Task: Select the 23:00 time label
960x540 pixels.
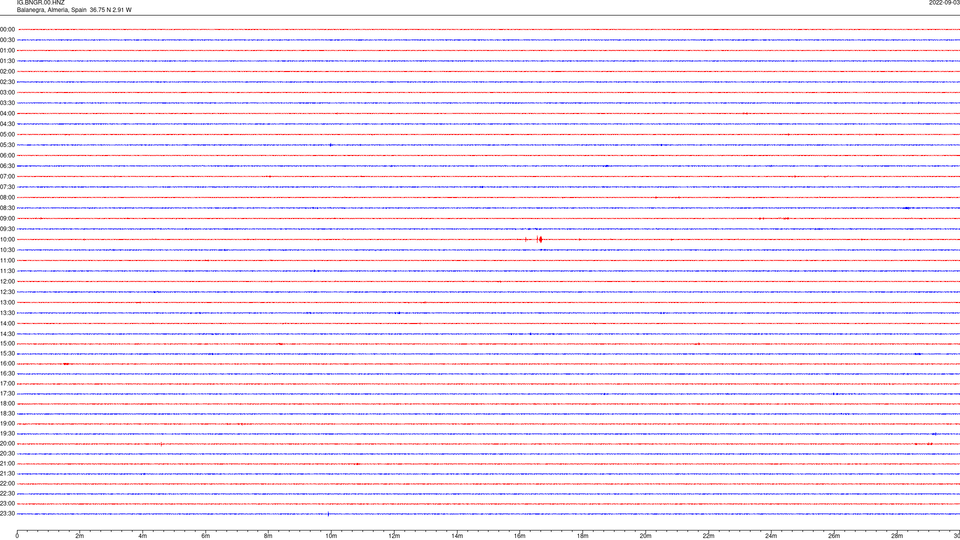Action: click(7, 504)
